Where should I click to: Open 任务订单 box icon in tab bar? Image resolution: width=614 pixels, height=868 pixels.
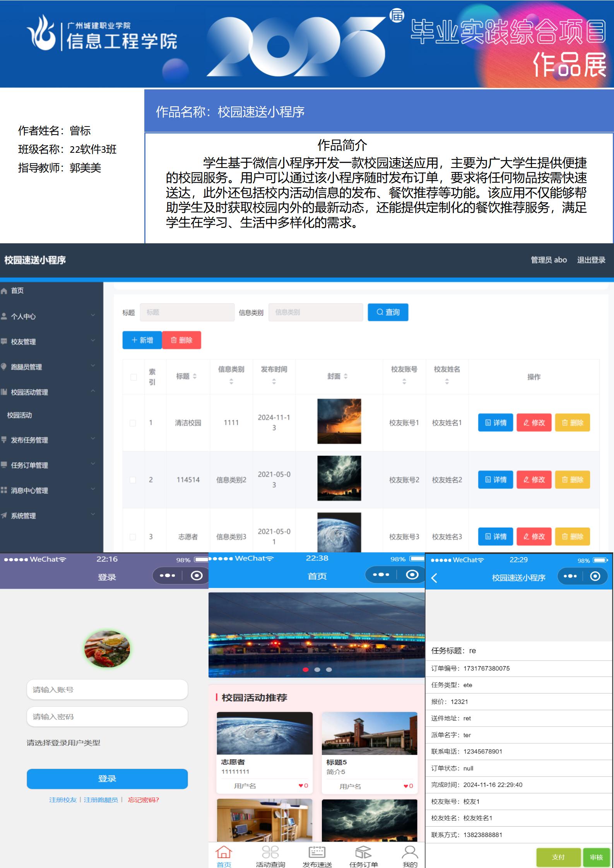point(363,852)
